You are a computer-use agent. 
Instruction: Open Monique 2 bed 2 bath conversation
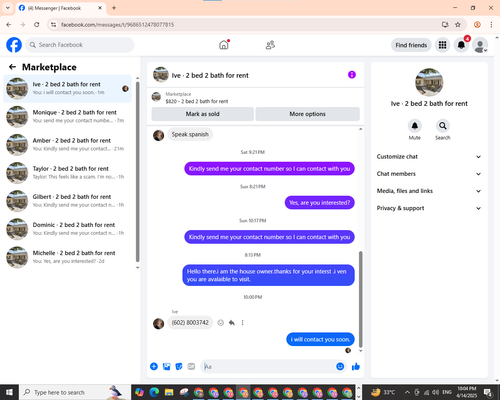point(67,116)
